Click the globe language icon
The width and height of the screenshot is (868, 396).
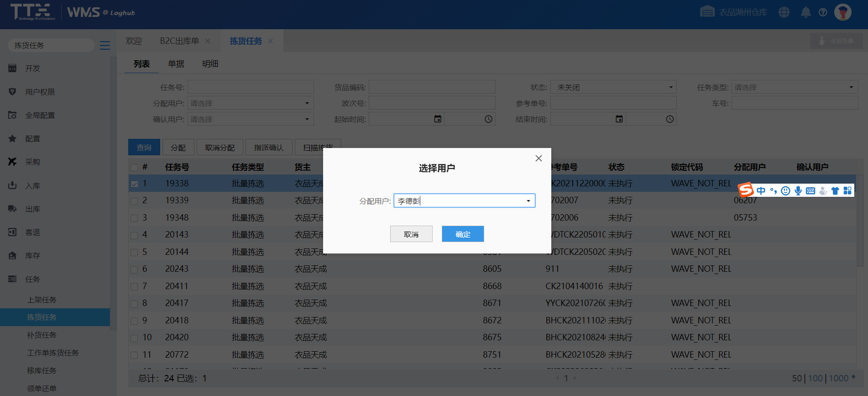tap(784, 12)
